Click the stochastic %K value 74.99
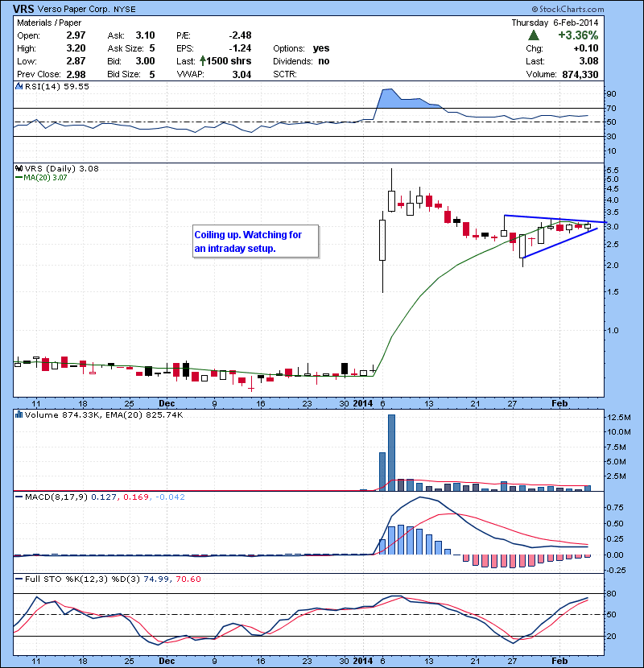Viewport: 644px width, 668px height. pos(156,579)
